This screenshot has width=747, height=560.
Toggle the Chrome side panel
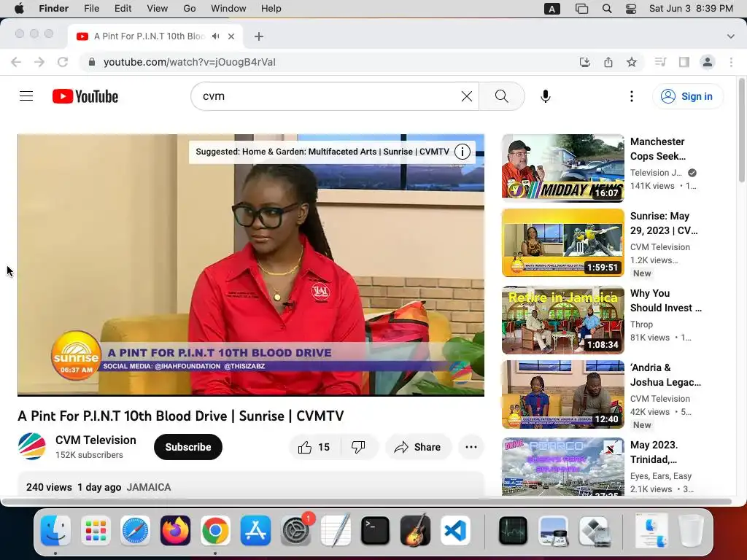[x=684, y=62]
